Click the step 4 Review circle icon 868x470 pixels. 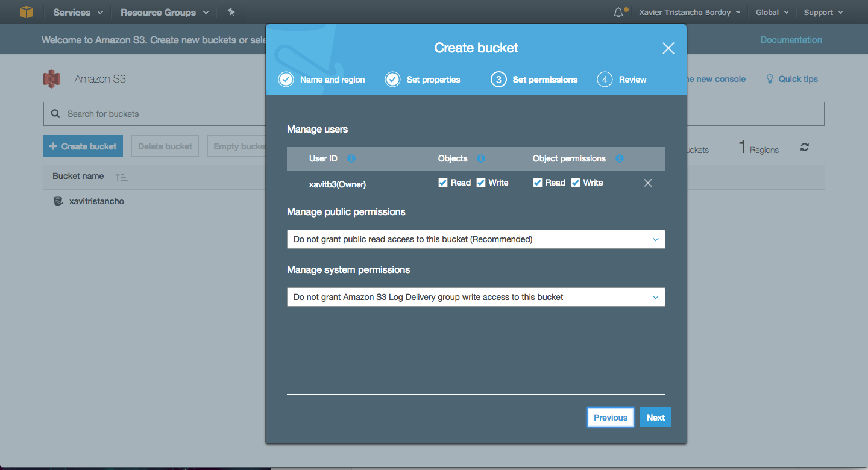pos(605,80)
